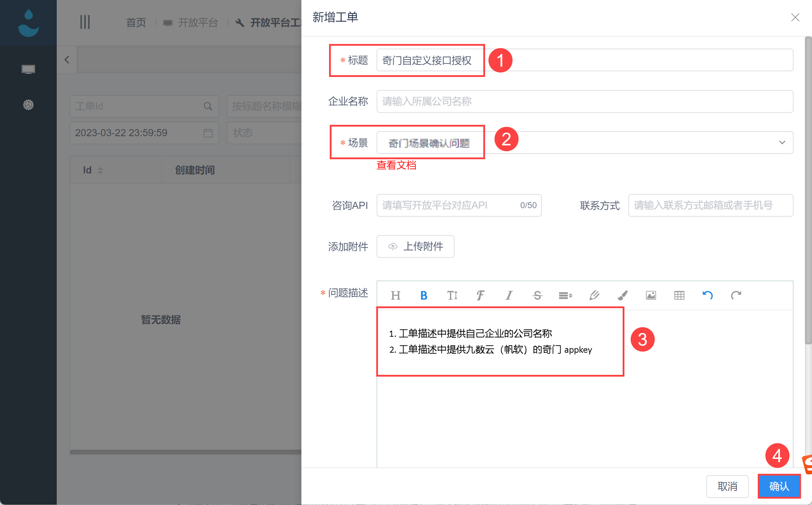Close the 新增工单 dialog
The width and height of the screenshot is (812, 505).
tap(795, 17)
